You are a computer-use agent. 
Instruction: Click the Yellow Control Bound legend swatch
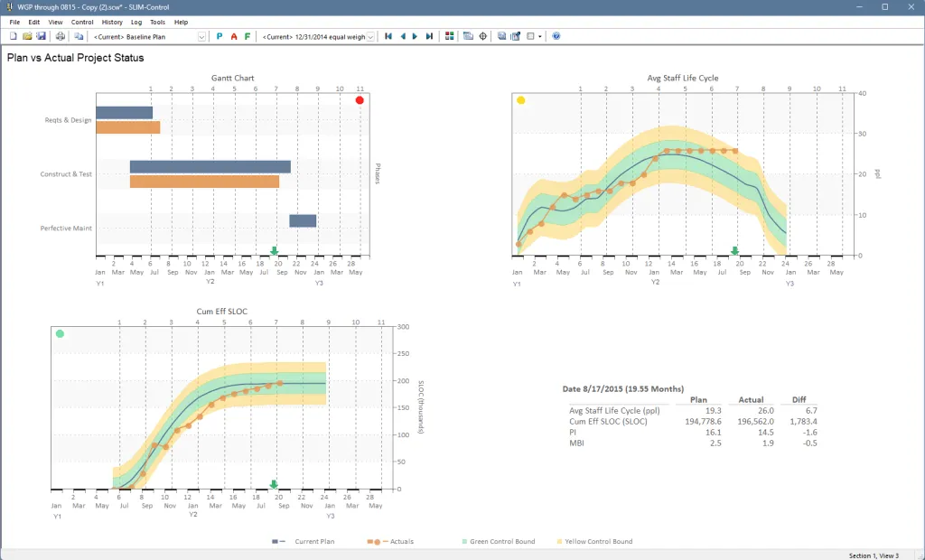pos(560,541)
